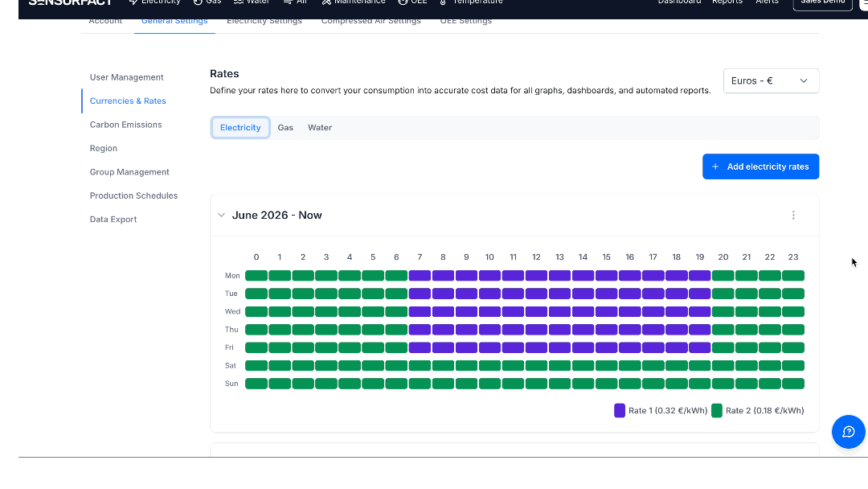Click the green Rate 2 legend swatch
The width and height of the screenshot is (868, 489).
[x=716, y=410]
